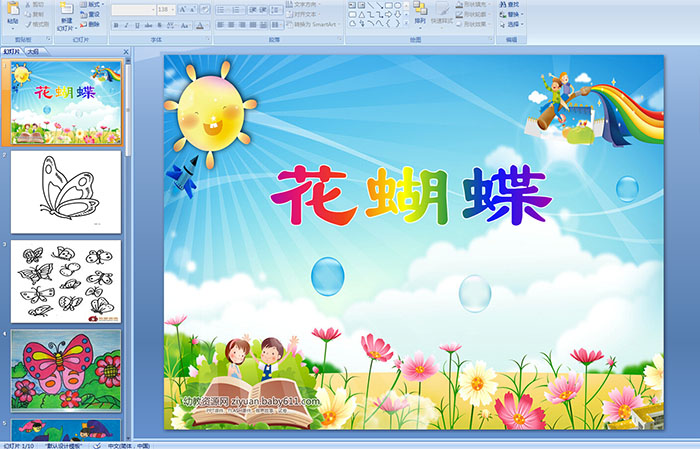Screen dimensions: 700x449
Task: Switch to the Outline (大纲) tab
Action: click(x=33, y=51)
